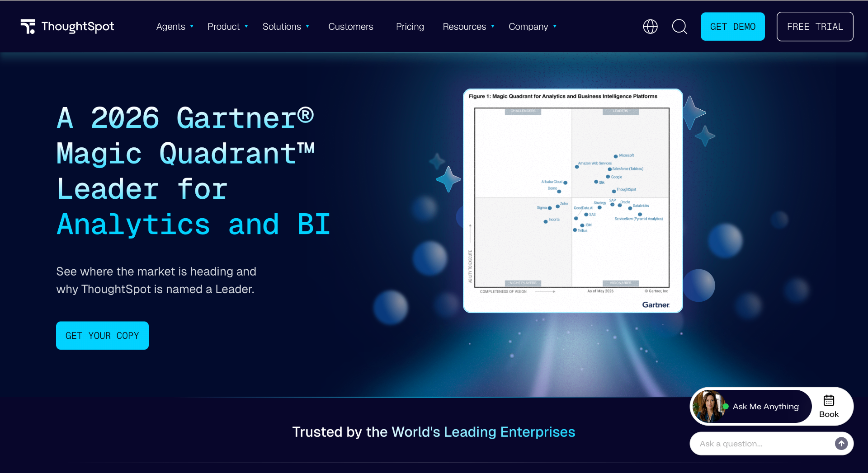Click the GET DEMO button
868x473 pixels.
point(732,27)
